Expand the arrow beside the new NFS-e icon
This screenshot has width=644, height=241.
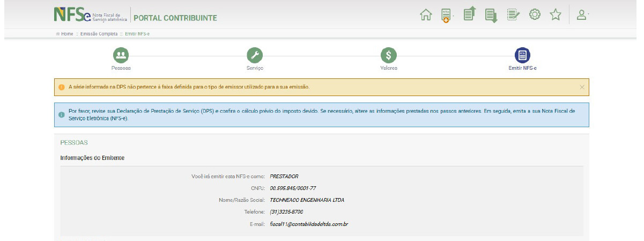(454, 16)
